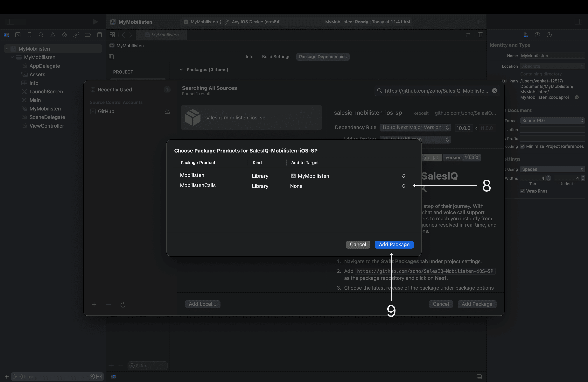The width and height of the screenshot is (588, 382).
Task: Toggle the Wrap lines checkbox
Action: (522, 191)
